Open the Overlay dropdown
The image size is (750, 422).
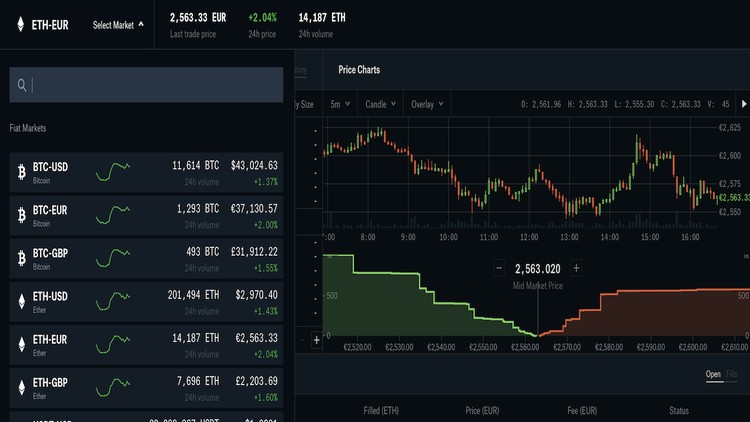[427, 104]
